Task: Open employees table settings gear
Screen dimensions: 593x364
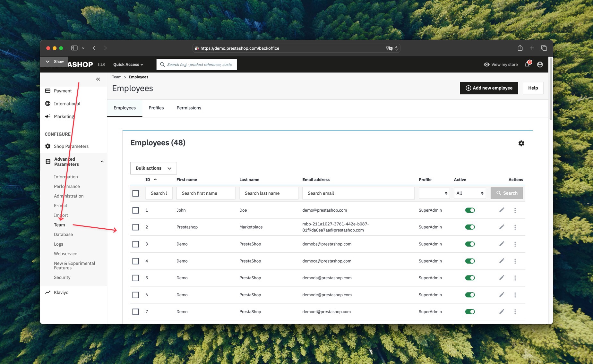Action: [521, 143]
